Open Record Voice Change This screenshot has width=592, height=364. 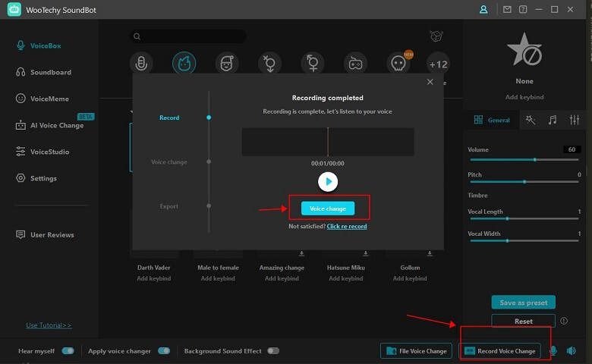pos(499,351)
